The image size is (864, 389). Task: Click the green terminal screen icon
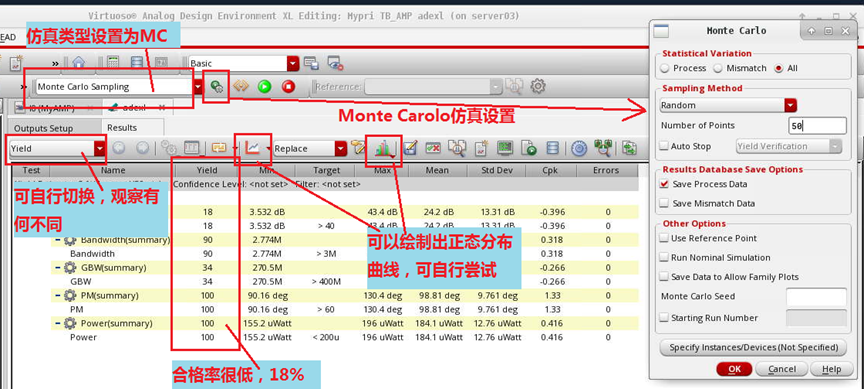point(505,148)
